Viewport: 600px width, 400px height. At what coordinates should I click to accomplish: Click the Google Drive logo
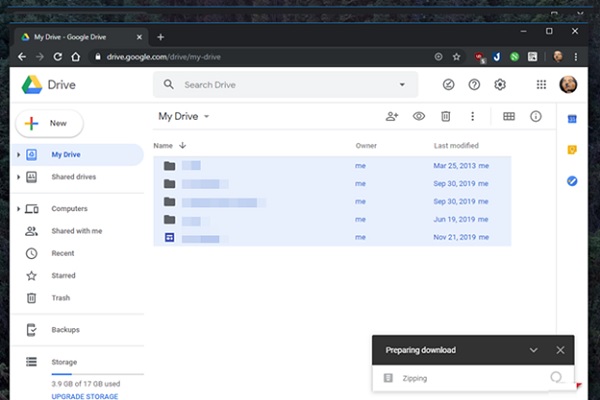pyautogui.click(x=32, y=85)
